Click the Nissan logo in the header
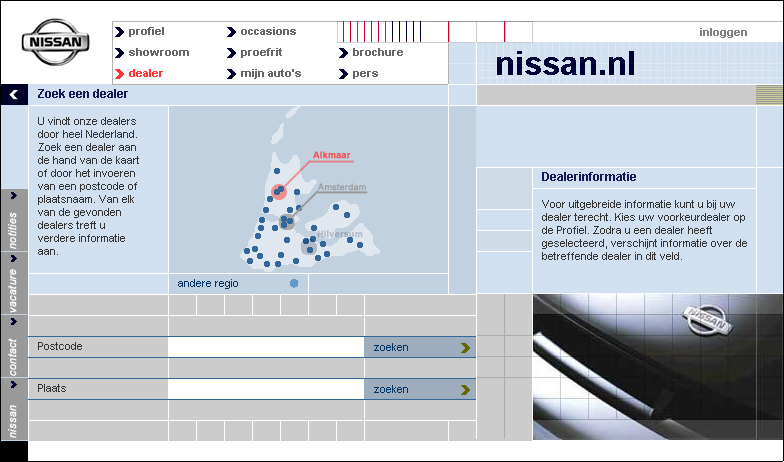This screenshot has width=784, height=462. click(x=56, y=42)
